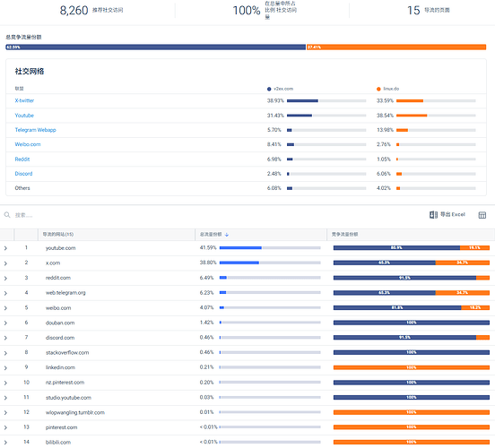Click the douban.com blue 100% competitive bar
495x448 pixels.
point(412,323)
